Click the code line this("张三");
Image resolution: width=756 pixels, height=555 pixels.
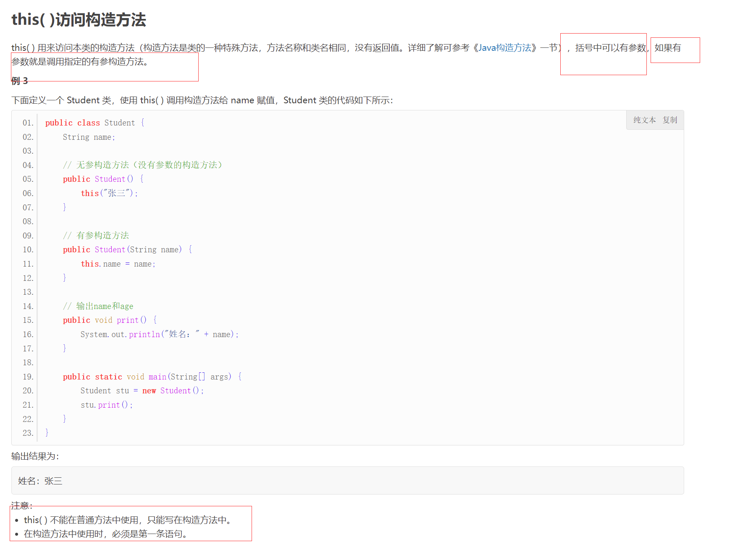click(109, 193)
